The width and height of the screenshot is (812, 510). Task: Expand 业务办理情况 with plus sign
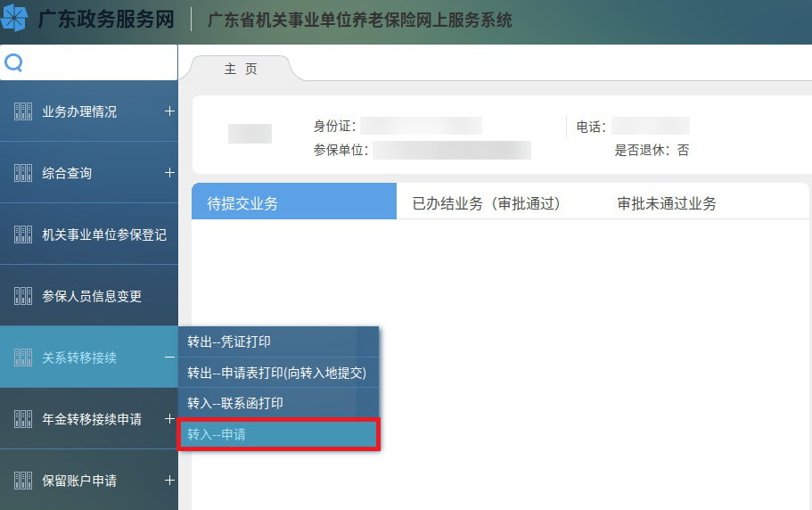[x=169, y=111]
